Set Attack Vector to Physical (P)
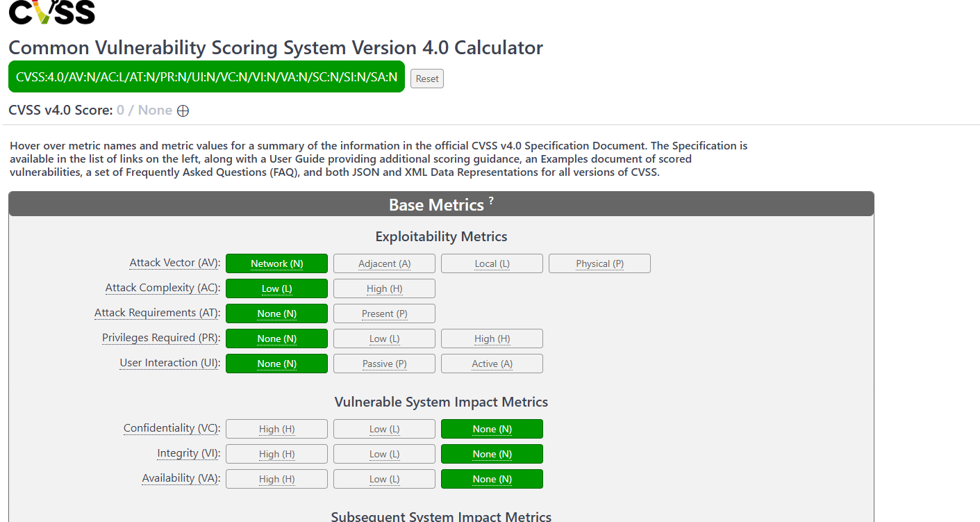Screen dimensions: 980x522 599,263
